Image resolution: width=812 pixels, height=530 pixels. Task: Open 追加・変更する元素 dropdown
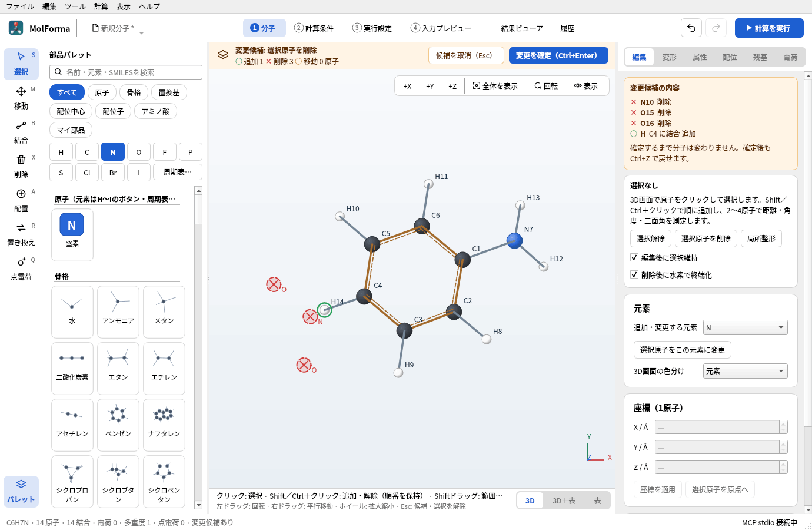click(x=745, y=327)
